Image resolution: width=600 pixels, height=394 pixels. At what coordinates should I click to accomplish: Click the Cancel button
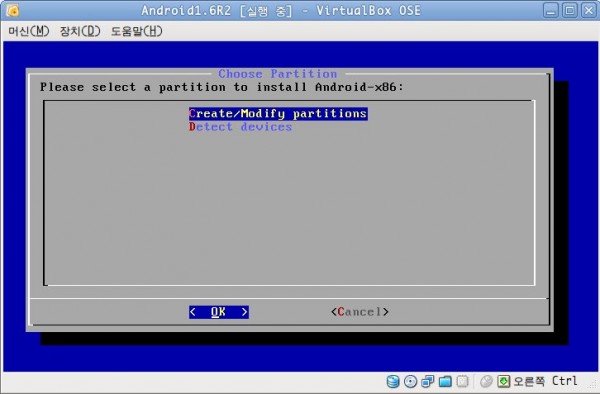(x=360, y=312)
